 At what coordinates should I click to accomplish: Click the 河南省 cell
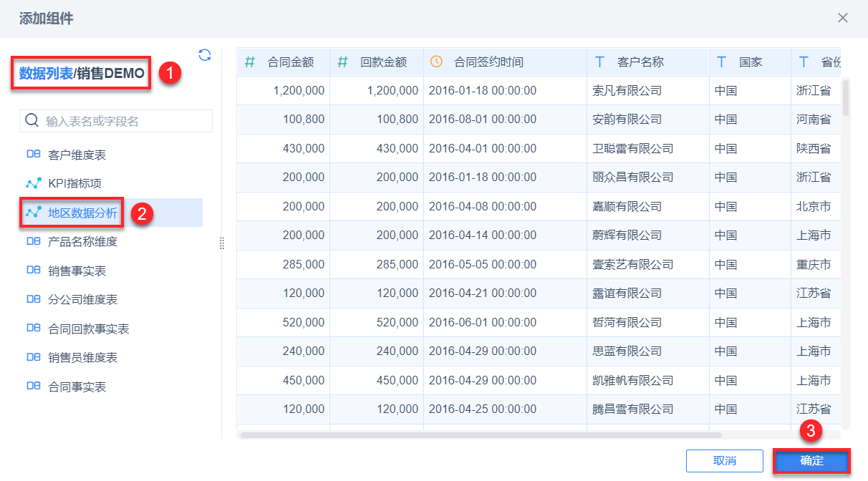coord(816,120)
